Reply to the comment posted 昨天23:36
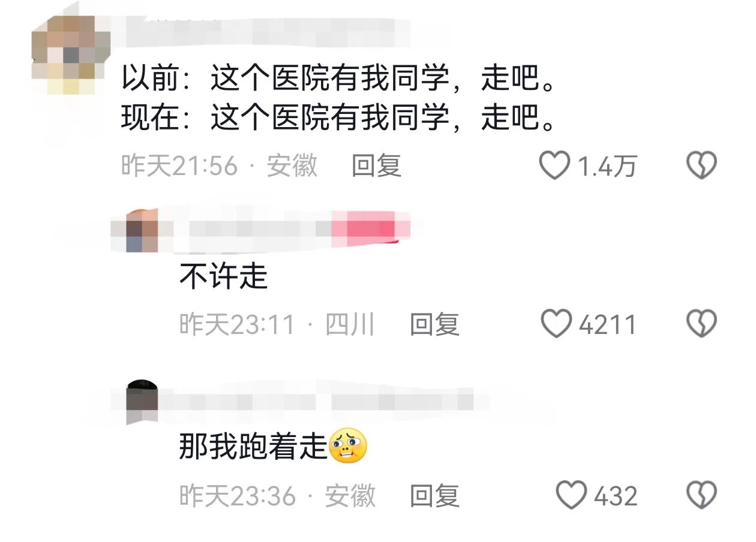Image resolution: width=756 pixels, height=542 pixels. point(434,496)
